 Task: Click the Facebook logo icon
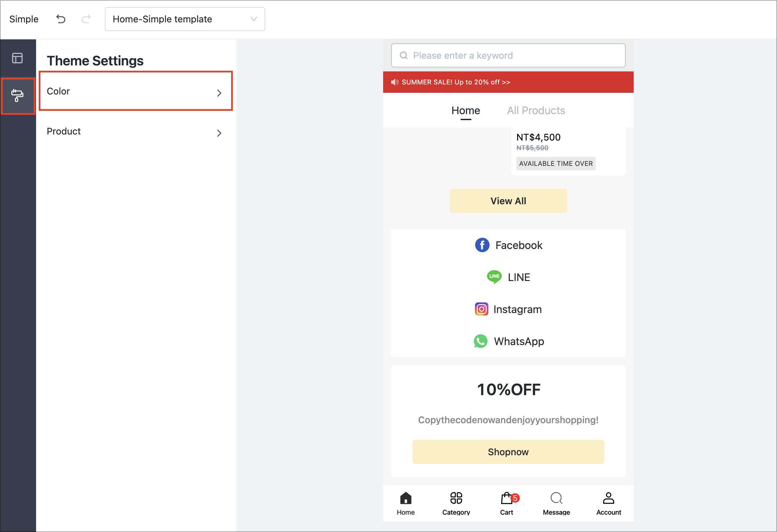pyautogui.click(x=482, y=245)
